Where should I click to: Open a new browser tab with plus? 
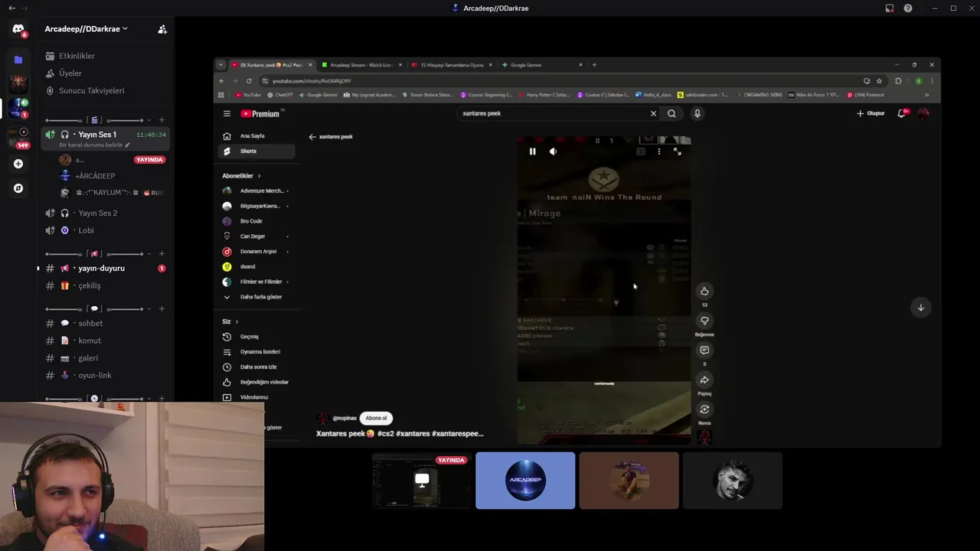tap(594, 65)
